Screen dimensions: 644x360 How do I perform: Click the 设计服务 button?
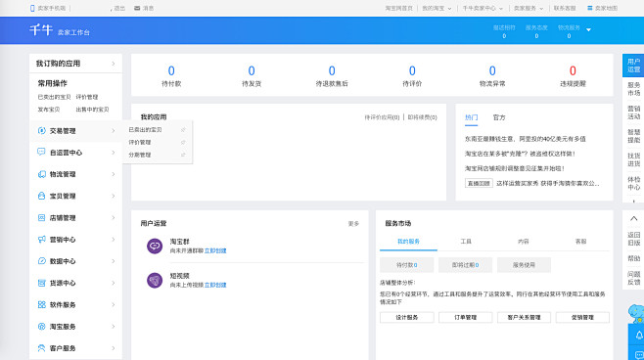[x=406, y=317]
